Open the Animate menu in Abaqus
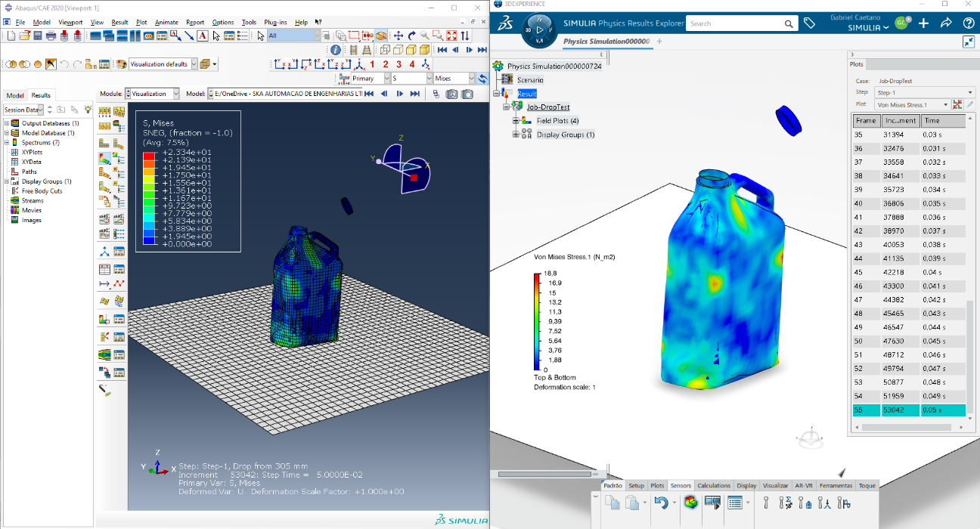Screen dimensions: 980x529 [x=166, y=22]
